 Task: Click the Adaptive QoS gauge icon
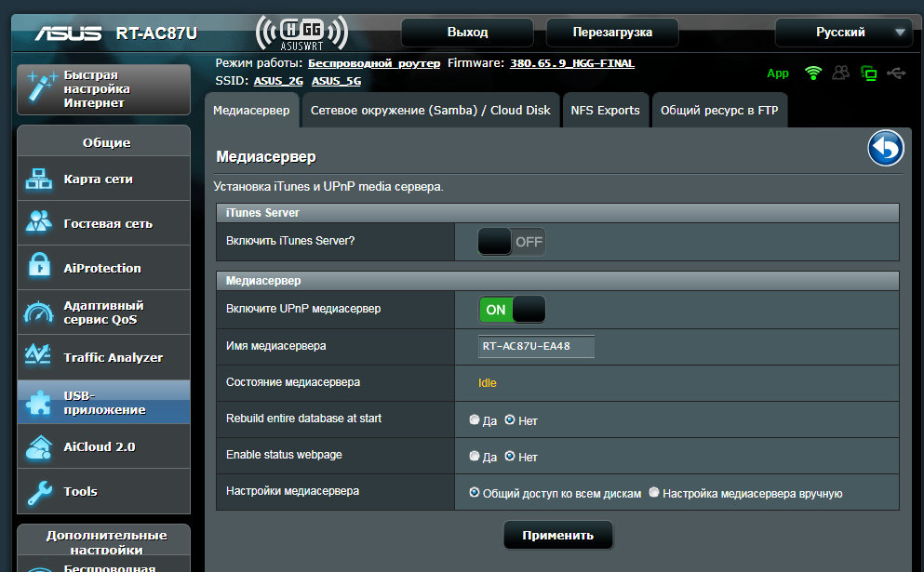point(39,313)
